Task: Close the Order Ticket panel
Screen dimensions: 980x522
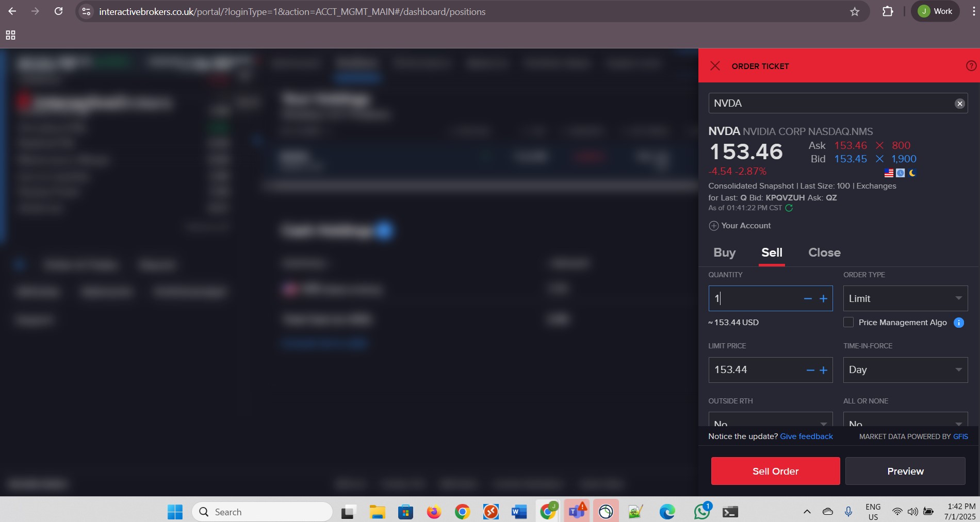Action: point(715,66)
